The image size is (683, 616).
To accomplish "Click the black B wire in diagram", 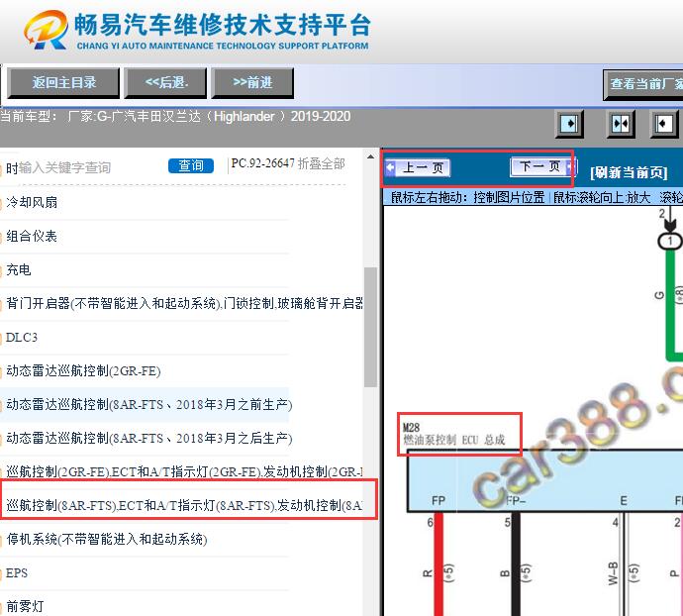I will [x=516, y=565].
